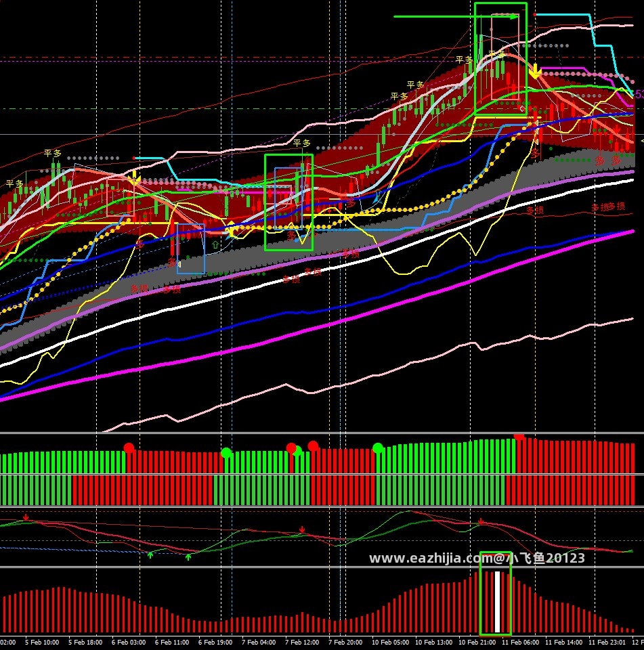Screen dimensions: 644x650
Task: Click the "7 Feb 20:00" time axis label
Action: click(x=345, y=642)
